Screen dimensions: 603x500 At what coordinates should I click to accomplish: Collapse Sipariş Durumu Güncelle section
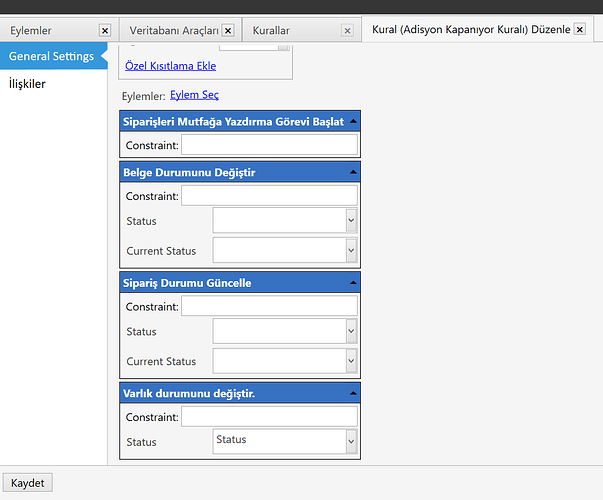click(353, 283)
